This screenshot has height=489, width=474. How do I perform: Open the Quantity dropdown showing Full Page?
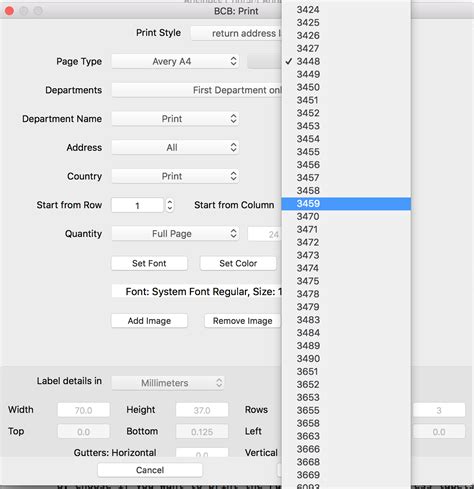coord(175,233)
